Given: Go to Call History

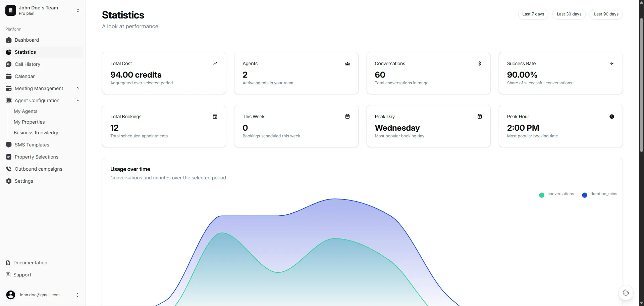Looking at the screenshot, I should point(27,64).
